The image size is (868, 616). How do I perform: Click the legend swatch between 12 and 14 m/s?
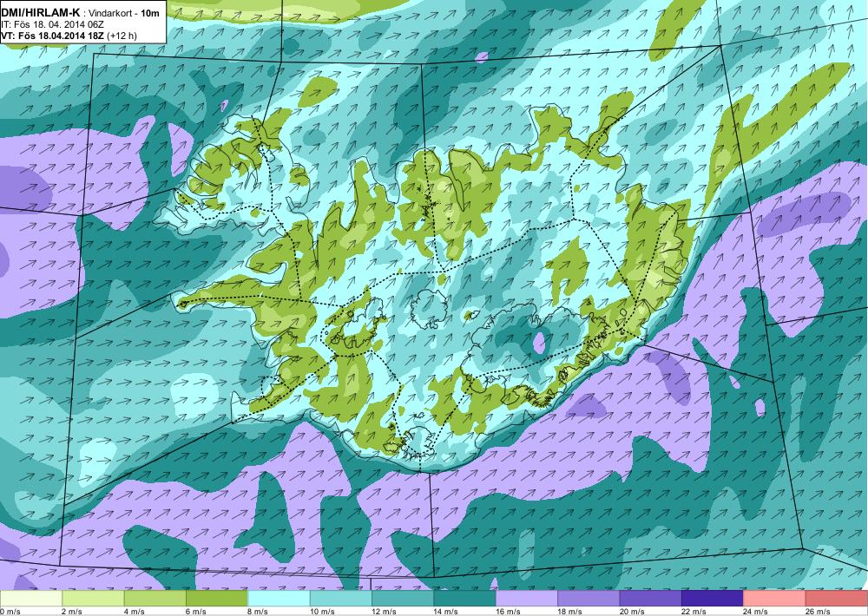coord(403,598)
